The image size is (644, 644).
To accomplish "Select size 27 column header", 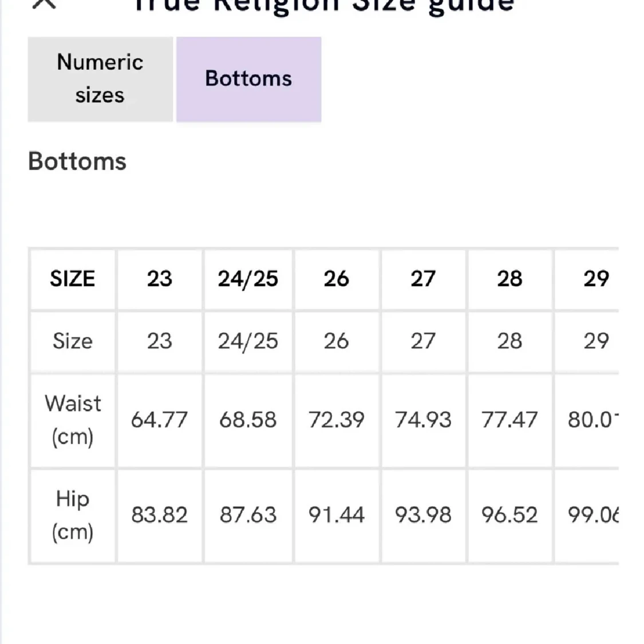I will (424, 279).
